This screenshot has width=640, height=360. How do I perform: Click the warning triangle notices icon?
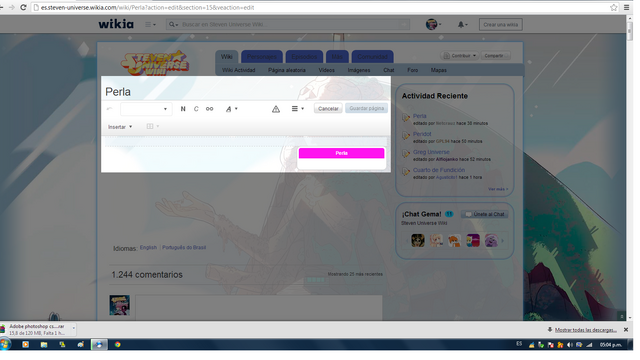(276, 109)
